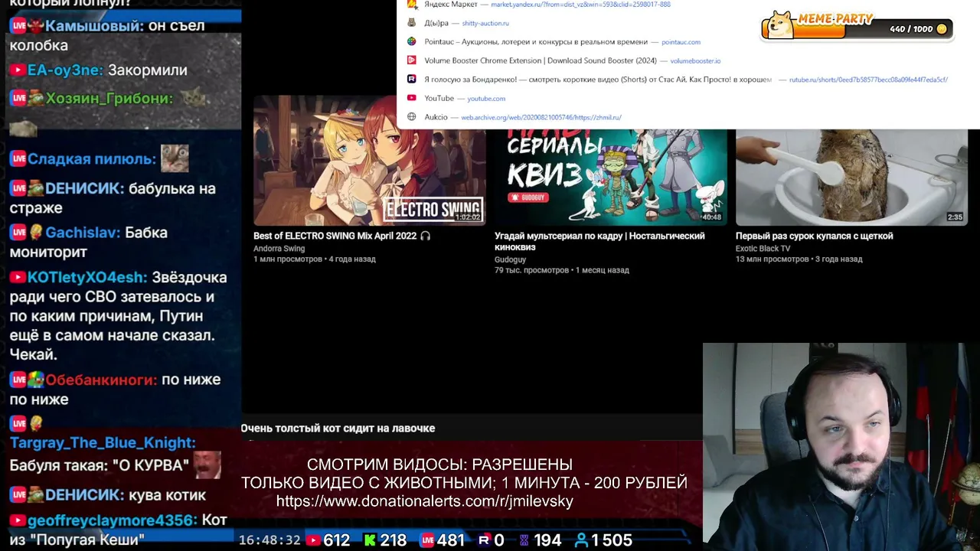Select the Volume Booster Chrome Extension suggestion

pyautogui.click(x=688, y=60)
